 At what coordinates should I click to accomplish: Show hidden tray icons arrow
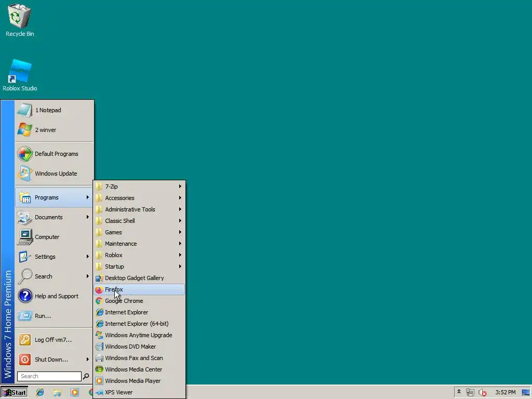coord(459,392)
